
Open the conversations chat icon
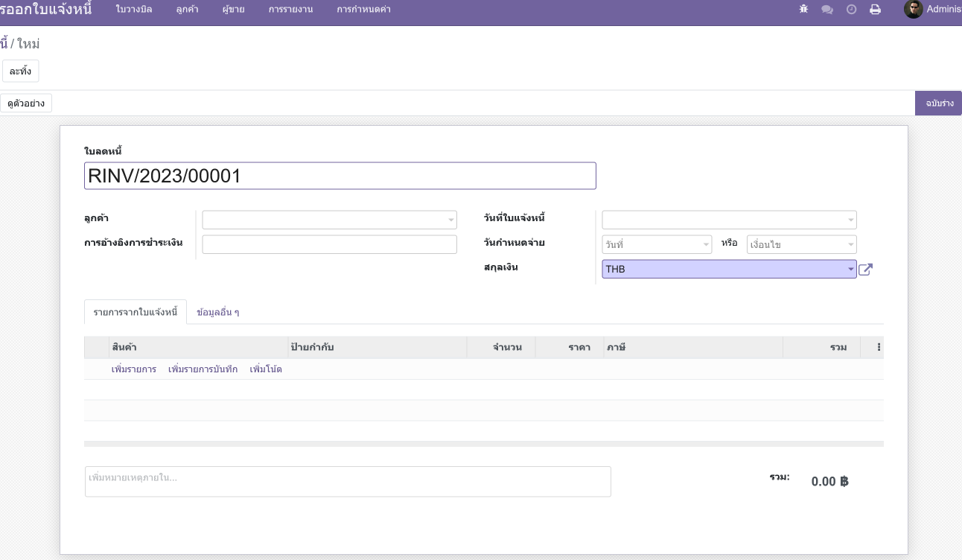tap(827, 10)
